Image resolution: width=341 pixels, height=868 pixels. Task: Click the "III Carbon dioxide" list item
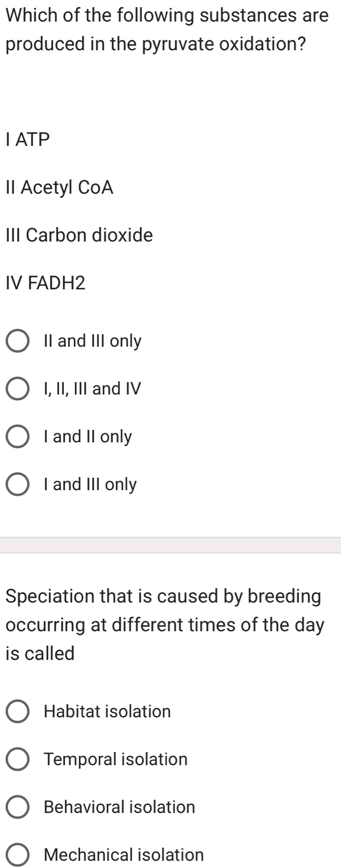pyautogui.click(x=79, y=235)
